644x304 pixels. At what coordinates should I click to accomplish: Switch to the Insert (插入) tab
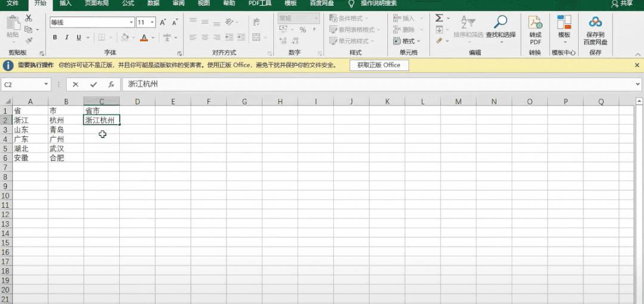tap(66, 4)
